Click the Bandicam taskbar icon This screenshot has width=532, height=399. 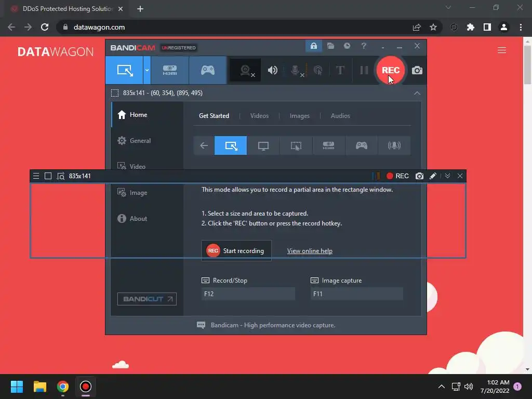86,387
